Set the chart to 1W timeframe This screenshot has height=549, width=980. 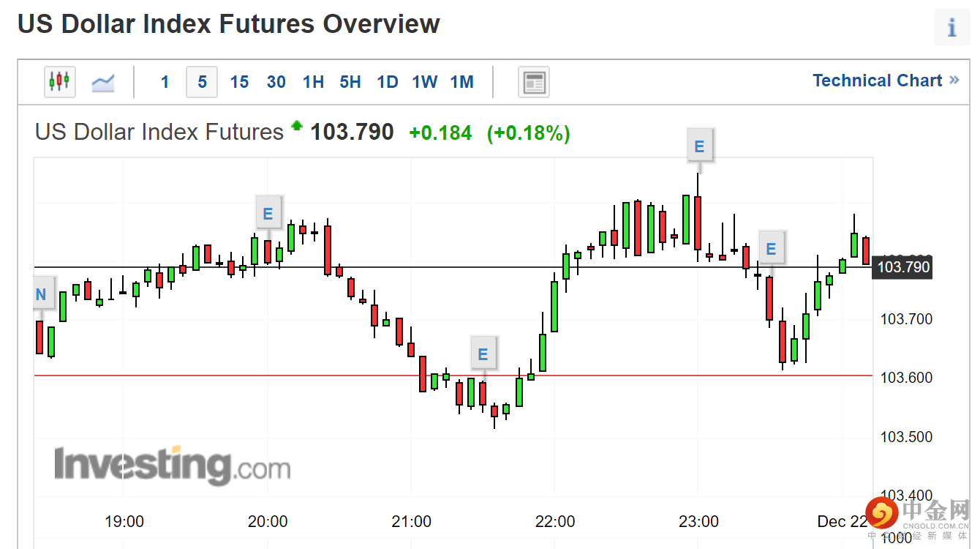pos(424,82)
